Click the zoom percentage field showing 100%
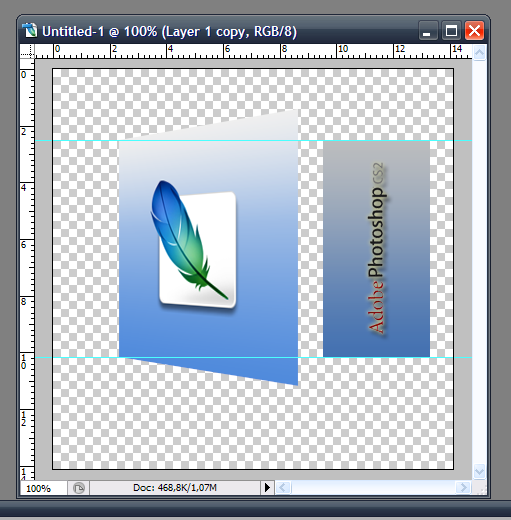The height and width of the screenshot is (520, 511). [44, 488]
